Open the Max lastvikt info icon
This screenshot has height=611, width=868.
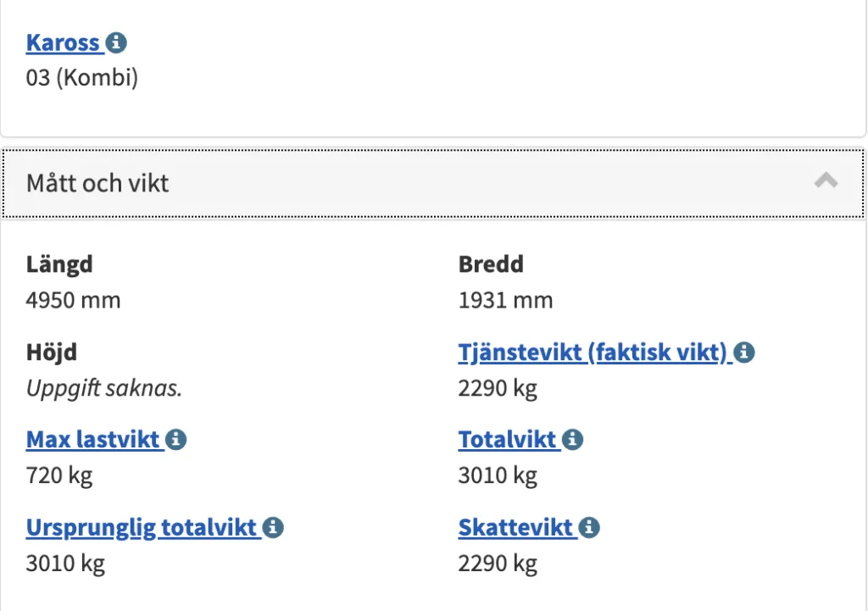pos(176,440)
